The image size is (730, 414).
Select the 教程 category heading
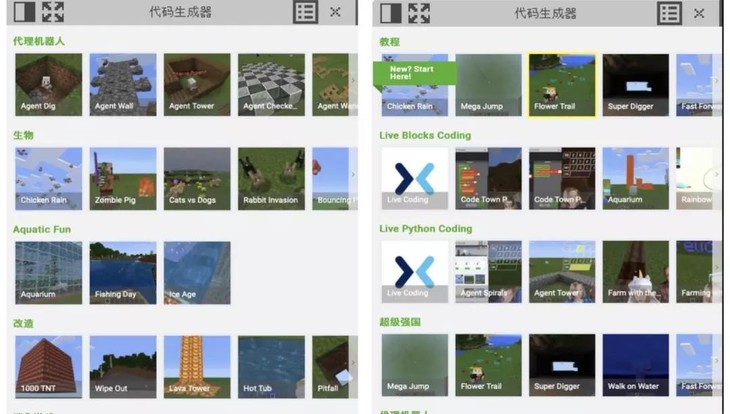tap(390, 42)
